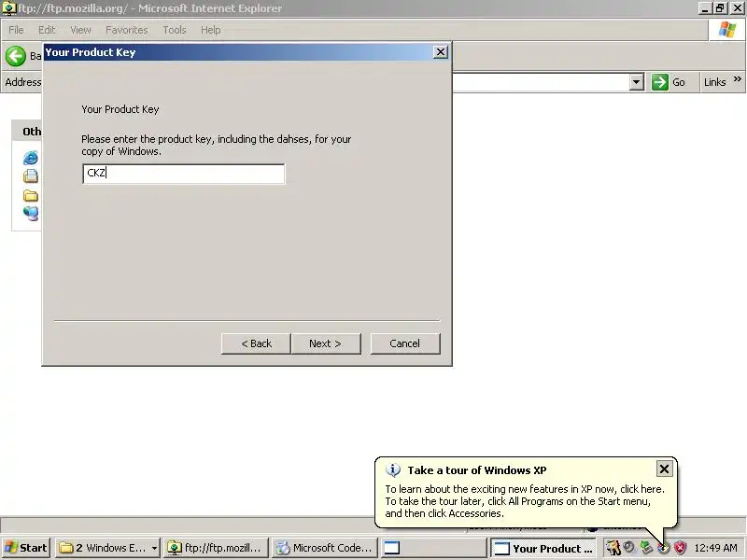Open the View menu

coord(80,30)
